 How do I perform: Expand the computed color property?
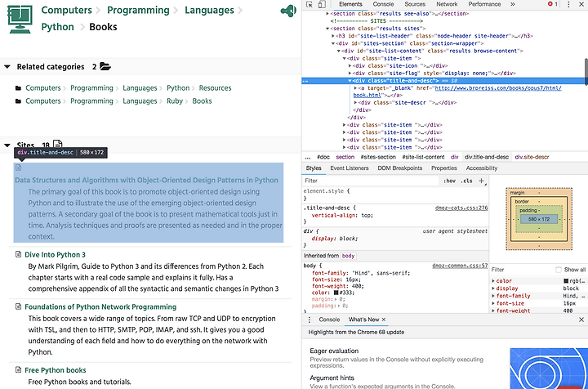coord(493,281)
